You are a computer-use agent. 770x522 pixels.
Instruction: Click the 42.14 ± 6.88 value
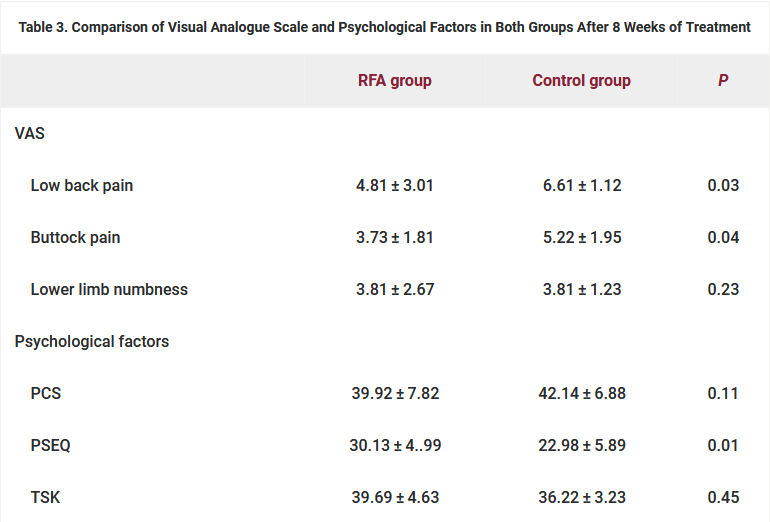click(x=581, y=393)
